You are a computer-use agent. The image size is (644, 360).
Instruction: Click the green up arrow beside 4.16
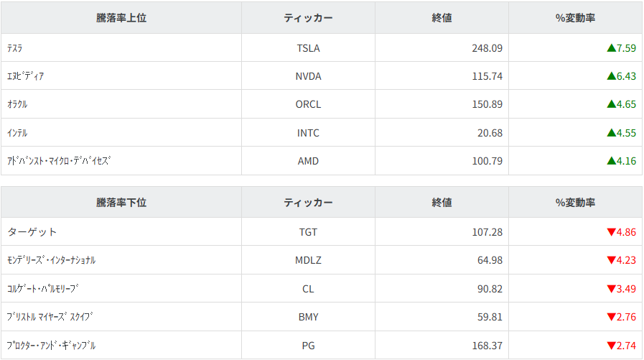(x=611, y=161)
